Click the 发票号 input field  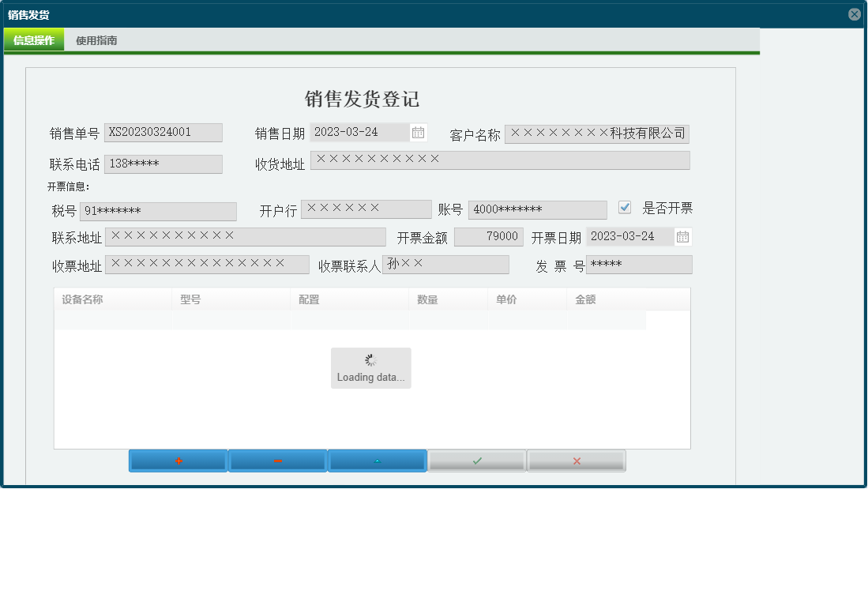click(x=640, y=264)
